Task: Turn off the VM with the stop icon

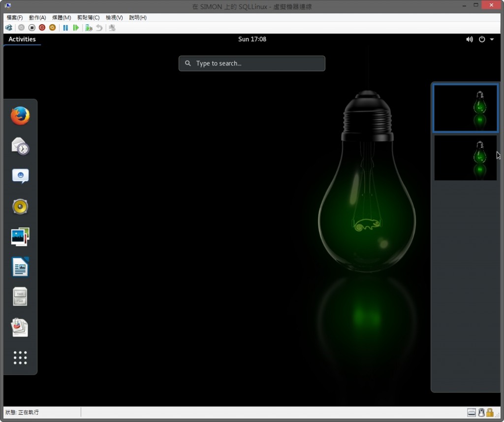Action: (x=31, y=28)
